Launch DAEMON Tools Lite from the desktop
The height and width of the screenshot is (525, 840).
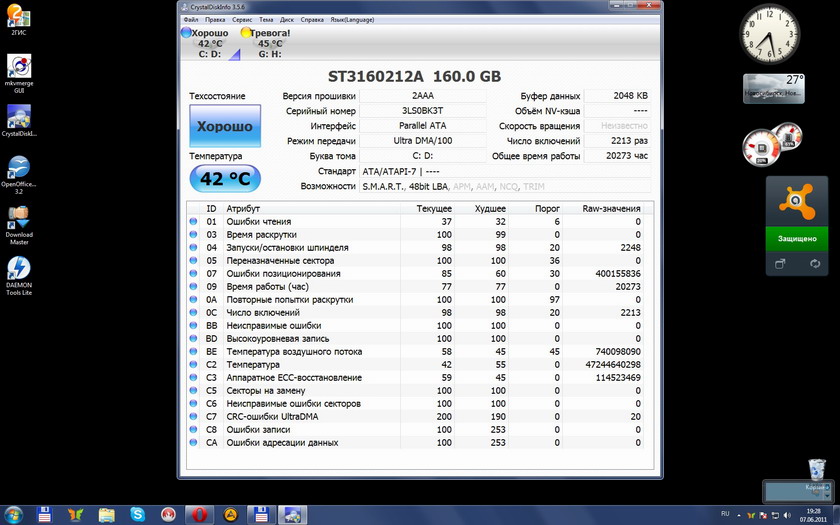point(19,276)
